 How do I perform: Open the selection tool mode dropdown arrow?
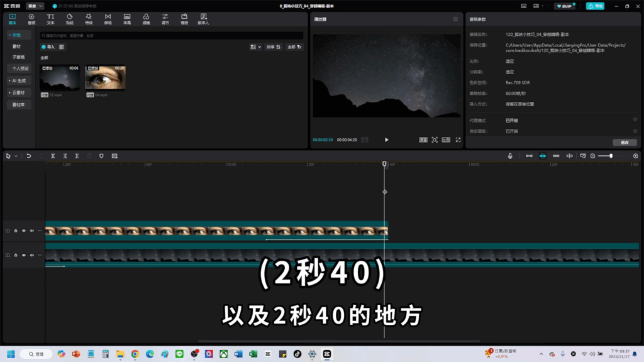coord(16,156)
